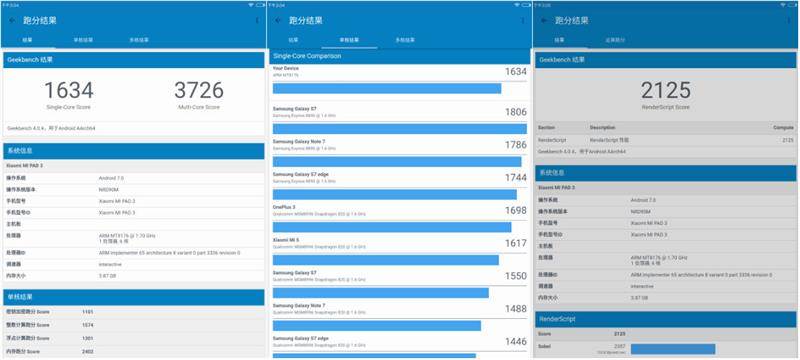Open the second tab on the right screen
Image resolution: width=800 pixels, height=360 pixels.
[x=615, y=40]
